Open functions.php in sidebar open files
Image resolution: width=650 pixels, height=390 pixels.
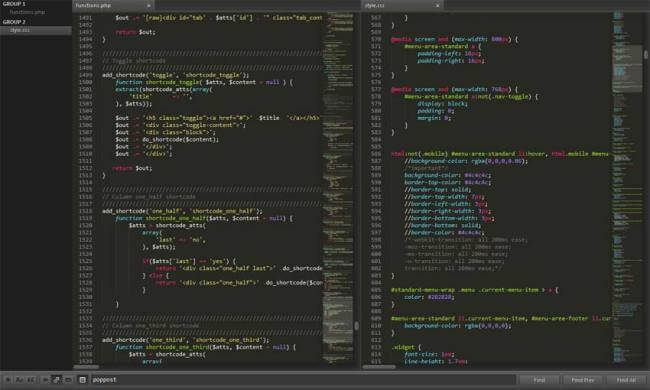point(27,12)
